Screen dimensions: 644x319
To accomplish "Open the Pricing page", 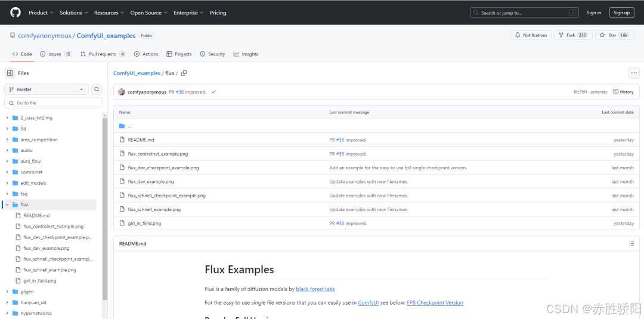I will 218,13.
